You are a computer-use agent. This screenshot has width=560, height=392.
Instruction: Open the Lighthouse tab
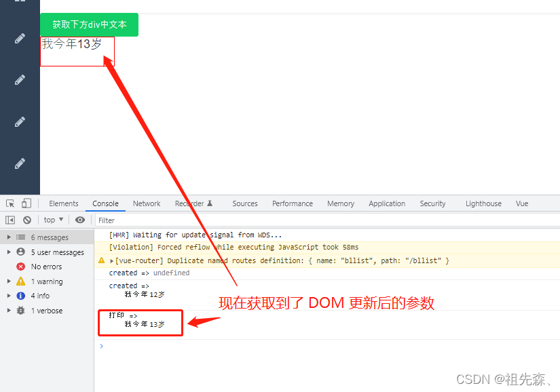coord(483,203)
